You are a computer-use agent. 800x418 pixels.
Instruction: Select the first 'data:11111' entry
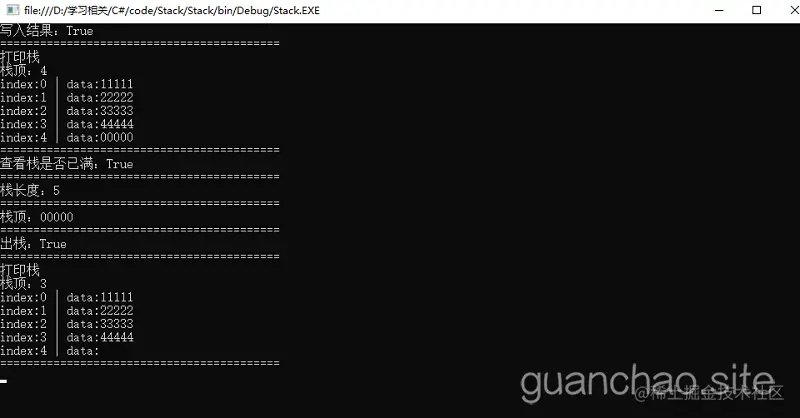tap(99, 84)
